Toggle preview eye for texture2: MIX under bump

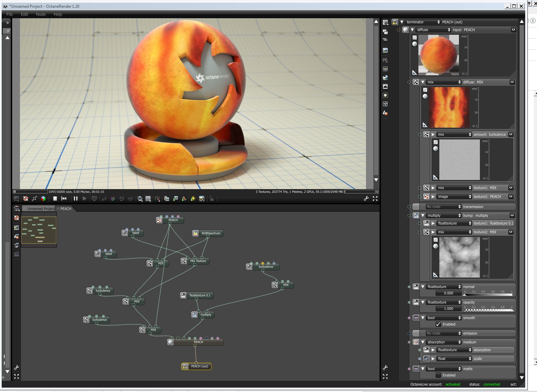tap(511, 232)
